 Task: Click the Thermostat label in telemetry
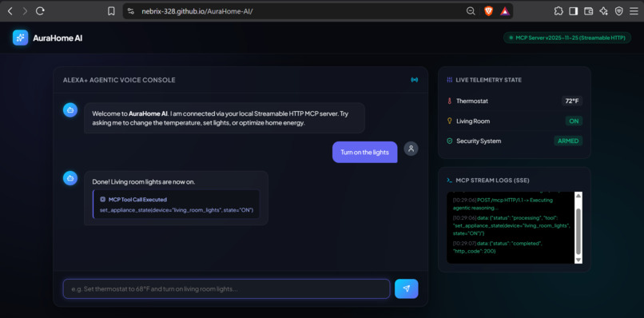click(472, 101)
